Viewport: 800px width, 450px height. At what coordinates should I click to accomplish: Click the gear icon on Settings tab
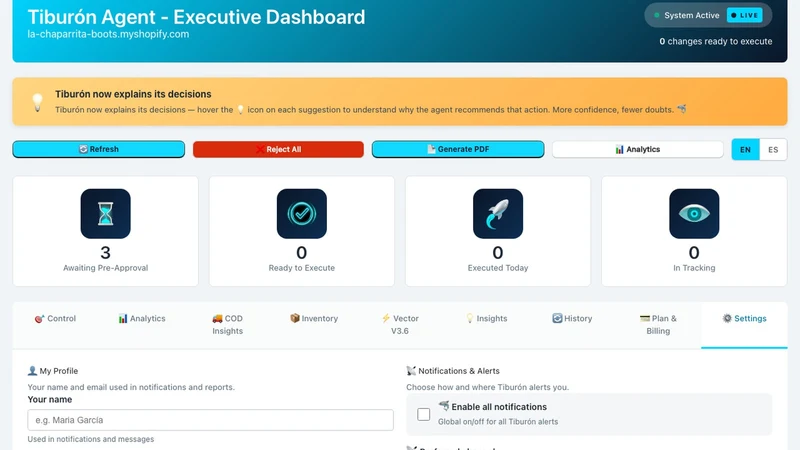click(x=727, y=318)
